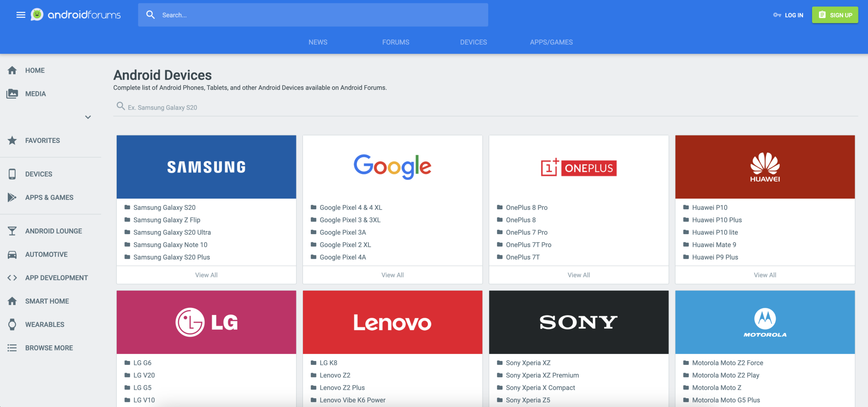868x407 pixels.
Task: Open Samsung Galaxy S20 Ultra forum
Action: click(172, 232)
